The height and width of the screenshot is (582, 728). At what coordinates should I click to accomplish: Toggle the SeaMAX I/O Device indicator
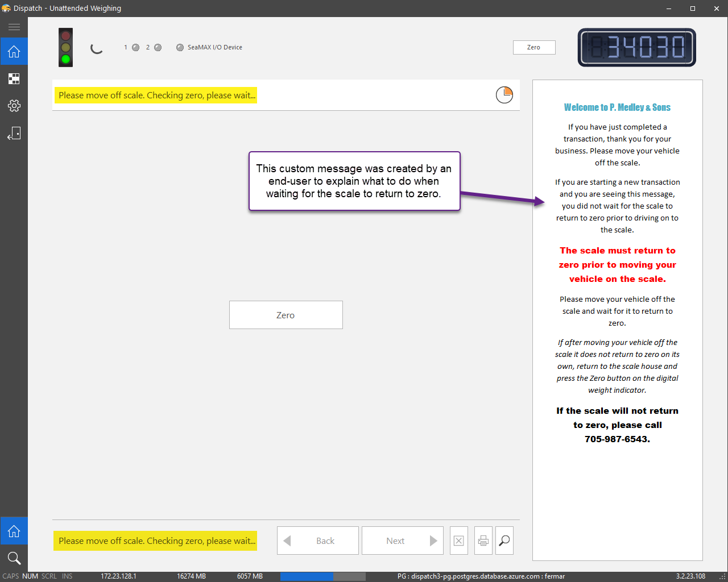tap(180, 48)
